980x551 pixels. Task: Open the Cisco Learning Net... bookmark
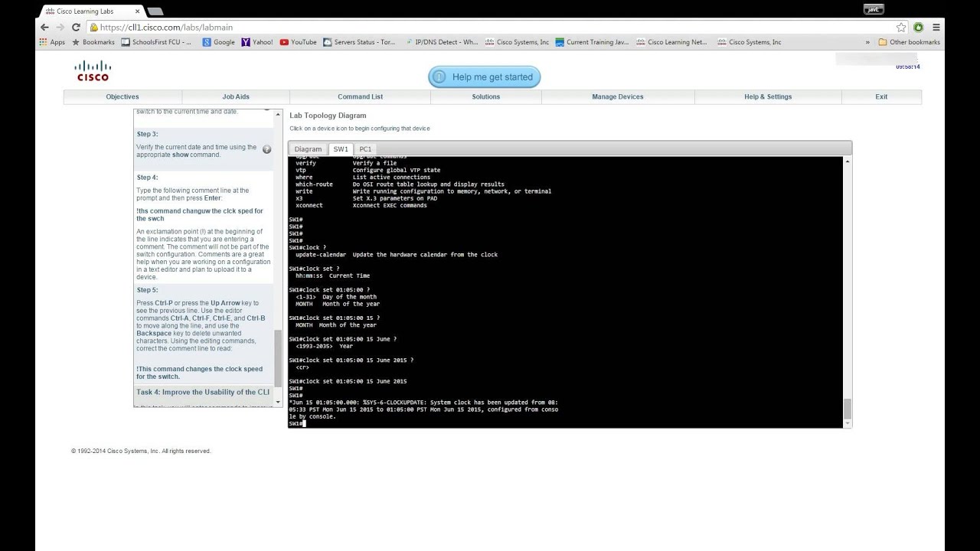(672, 42)
